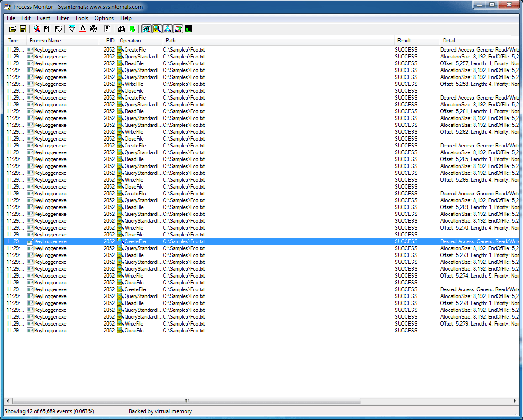Click the horizontal scrollbar right arrow

tap(515, 401)
